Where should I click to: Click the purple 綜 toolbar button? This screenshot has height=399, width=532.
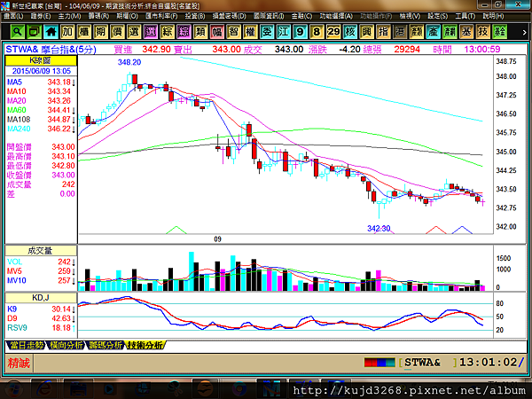coord(184,32)
